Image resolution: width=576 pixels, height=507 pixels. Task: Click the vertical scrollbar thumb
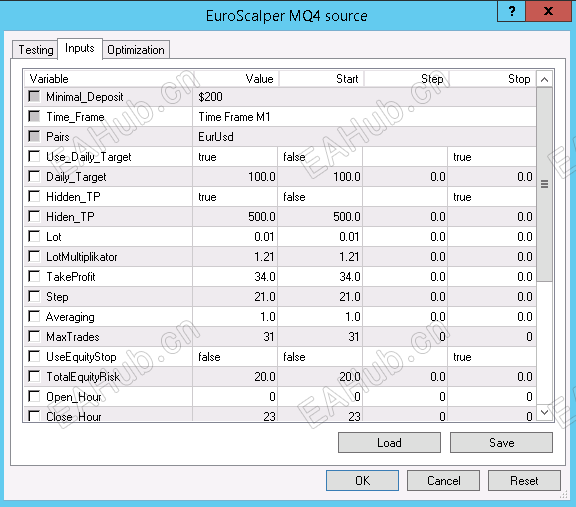coord(544,184)
